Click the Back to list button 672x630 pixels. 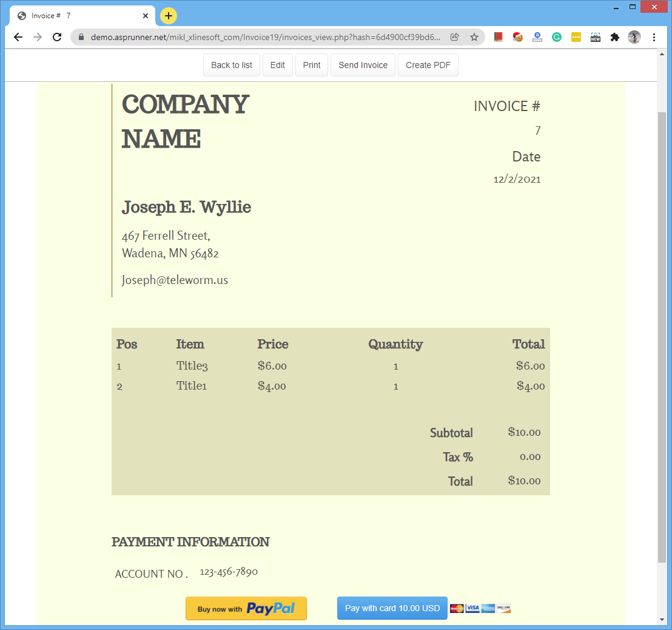(x=232, y=65)
